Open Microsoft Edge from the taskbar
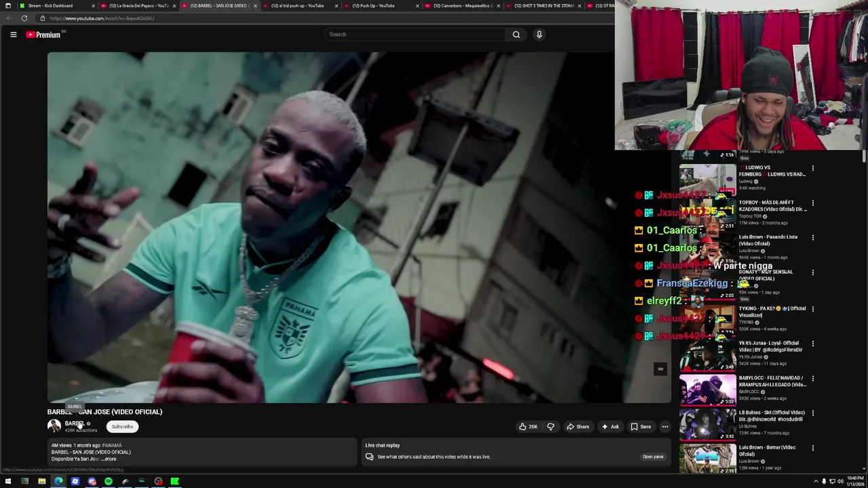 58,481
